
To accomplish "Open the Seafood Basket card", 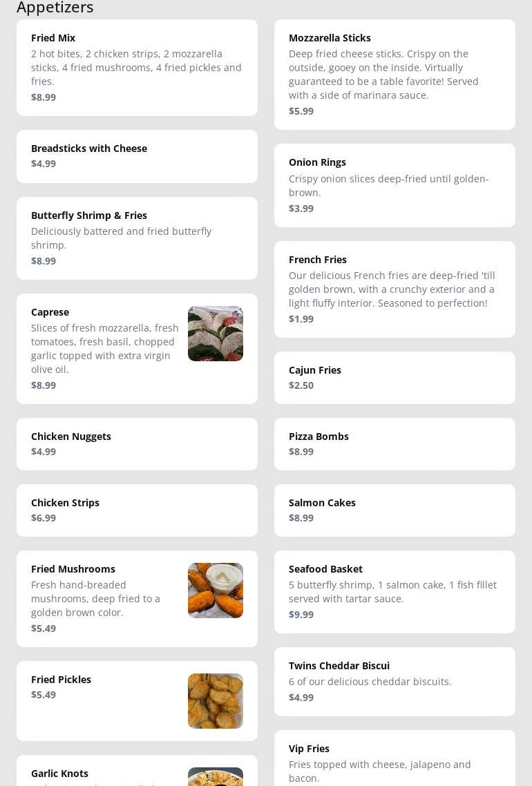I will (395, 591).
